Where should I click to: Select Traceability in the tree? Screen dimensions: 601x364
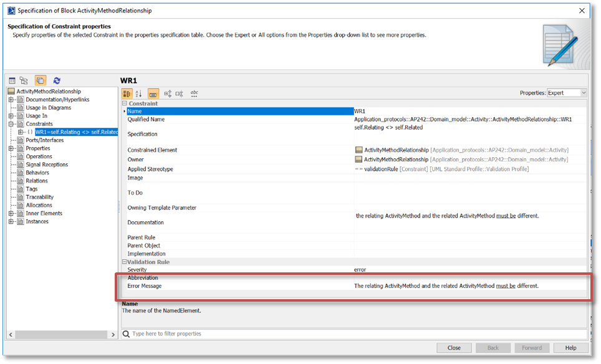[39, 197]
